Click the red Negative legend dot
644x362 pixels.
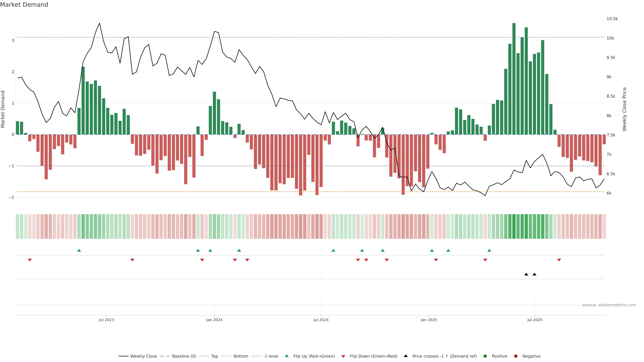click(516, 356)
